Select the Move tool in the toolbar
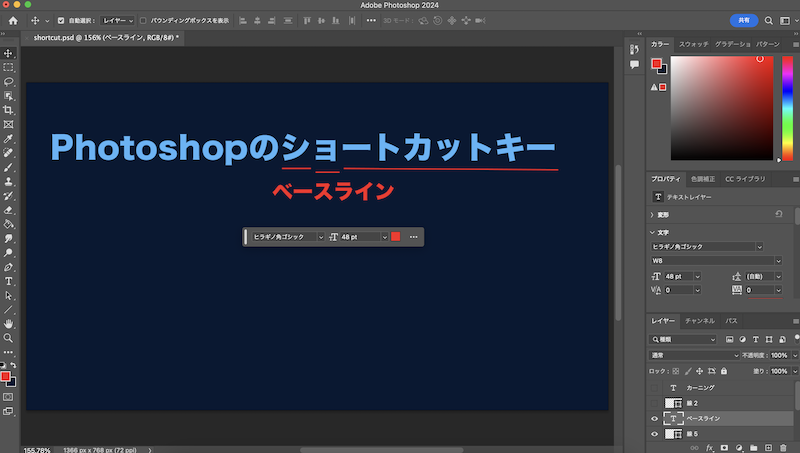Viewport: 800px width, 453px height. point(8,53)
